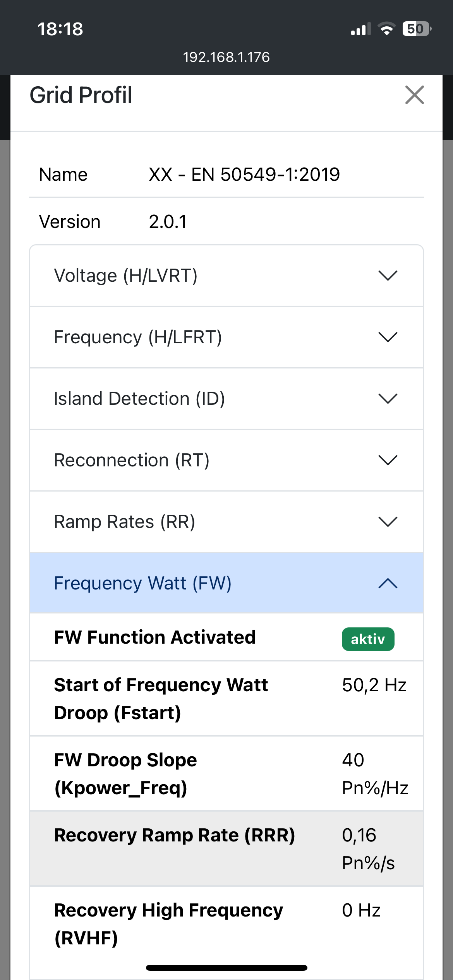
Task: Click the Ramp Rates chevron arrow
Action: coord(388,522)
